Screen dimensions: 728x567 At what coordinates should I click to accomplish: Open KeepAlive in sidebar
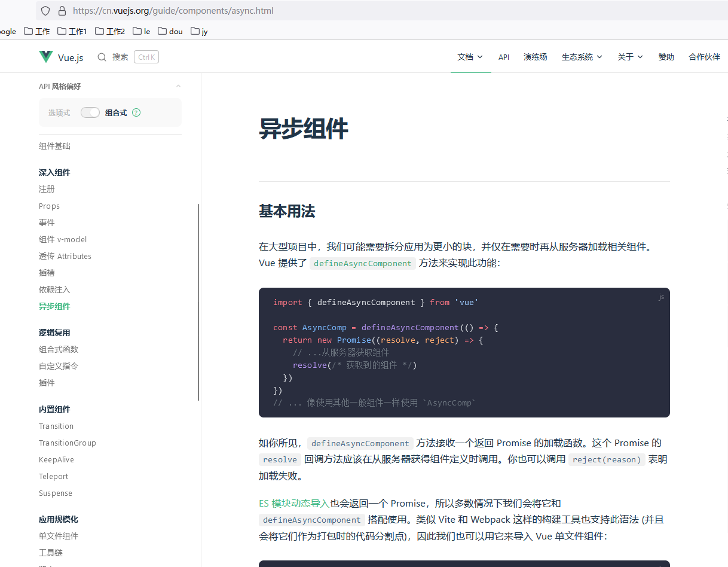pyautogui.click(x=56, y=459)
